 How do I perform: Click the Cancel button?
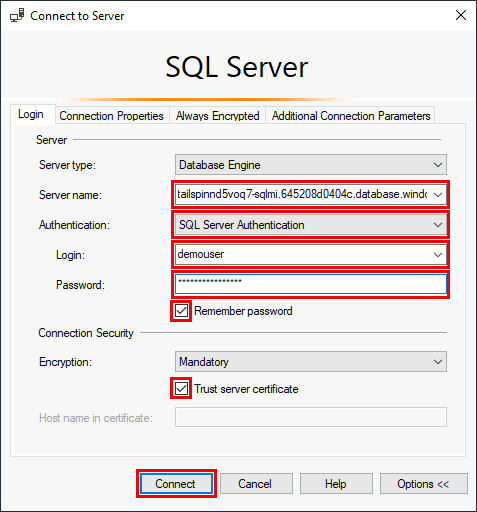click(256, 484)
